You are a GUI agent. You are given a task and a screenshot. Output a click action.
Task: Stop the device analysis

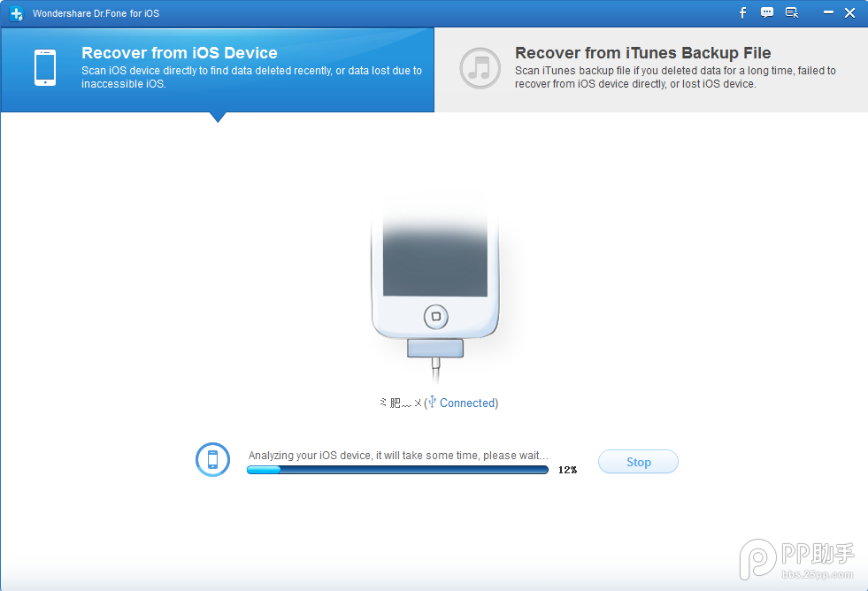[638, 462]
